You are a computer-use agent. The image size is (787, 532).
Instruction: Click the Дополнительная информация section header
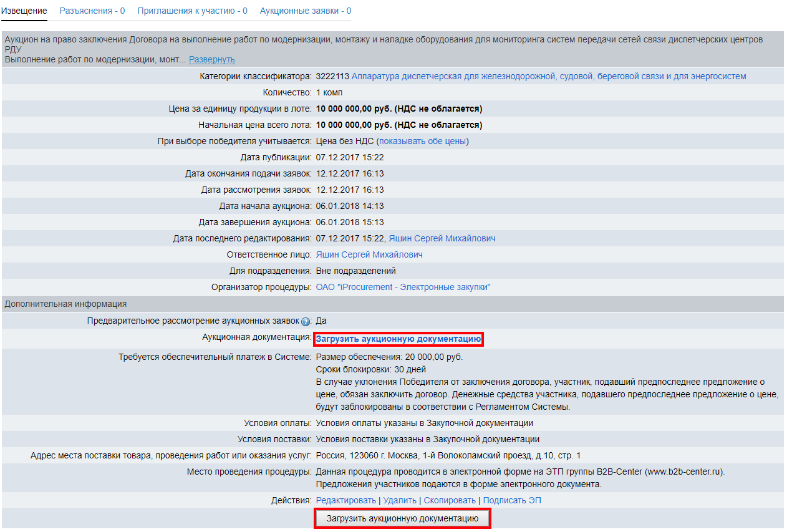(x=65, y=304)
